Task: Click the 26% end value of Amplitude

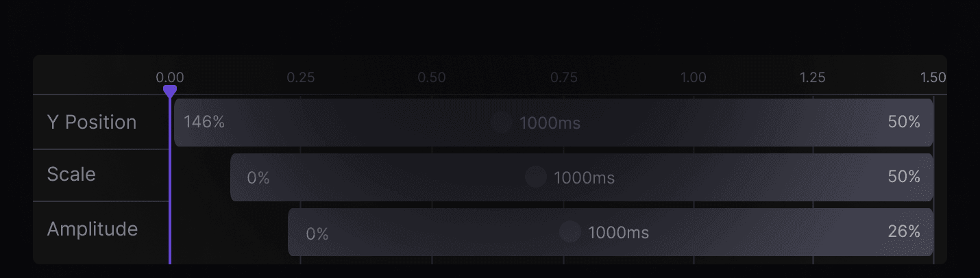Action: (904, 232)
